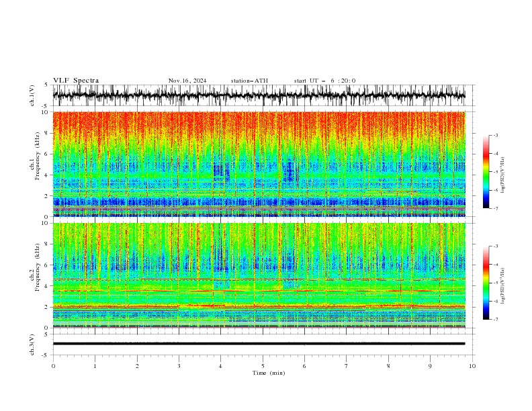Click the ch.2 spectrogram plot

pos(259,275)
